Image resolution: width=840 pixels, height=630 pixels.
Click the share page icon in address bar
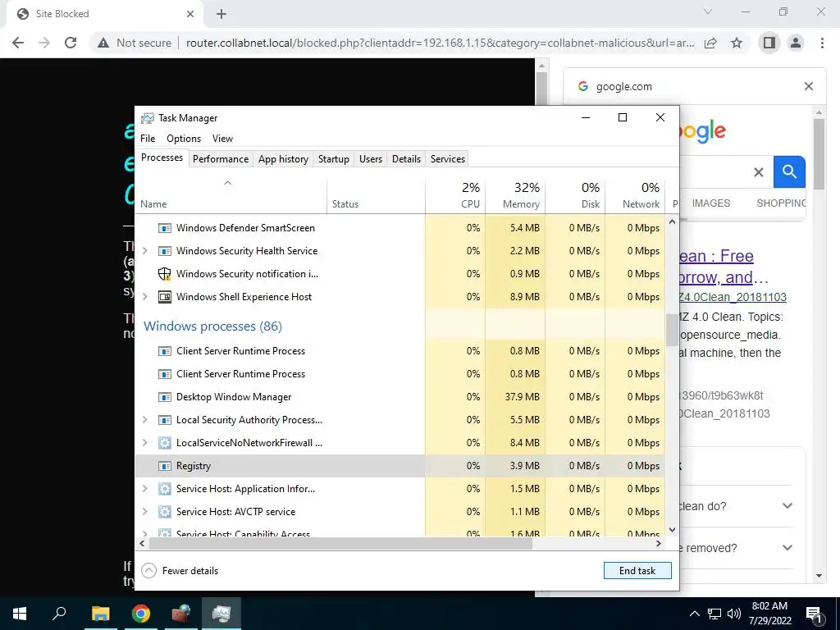(x=710, y=43)
